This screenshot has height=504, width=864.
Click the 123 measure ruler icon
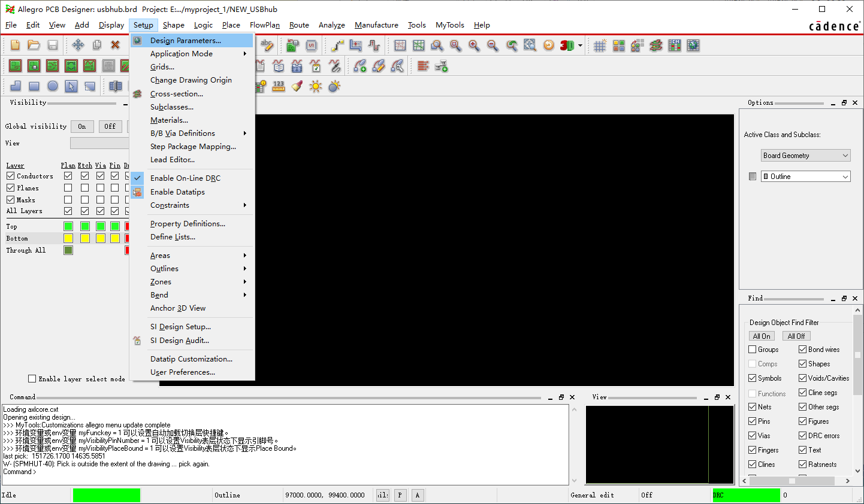tap(279, 86)
